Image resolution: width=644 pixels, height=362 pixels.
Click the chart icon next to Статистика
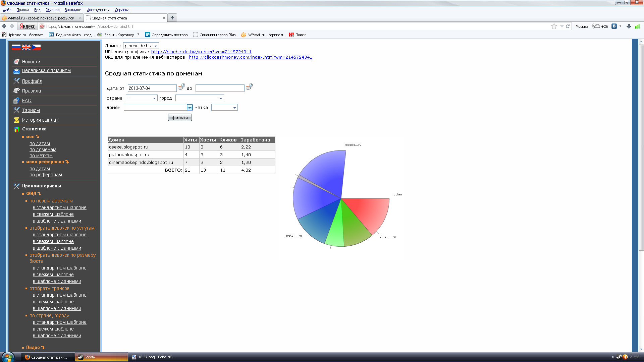tap(16, 129)
